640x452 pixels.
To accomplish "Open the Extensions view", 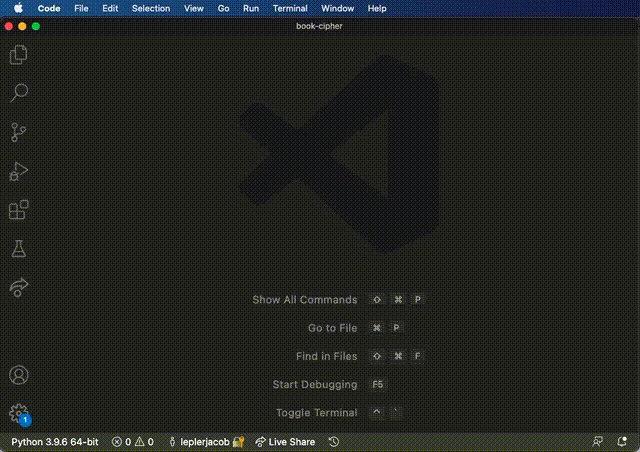I will click(x=18, y=210).
